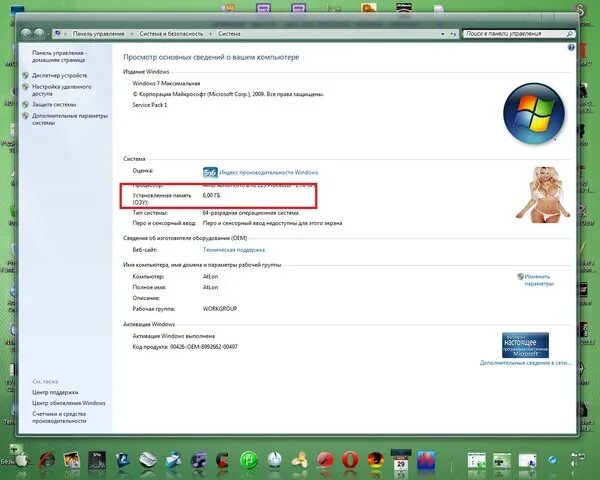Open Дополнительные сведения в сети link
Image resolution: width=600 pixels, height=480 pixels.
[x=525, y=362]
